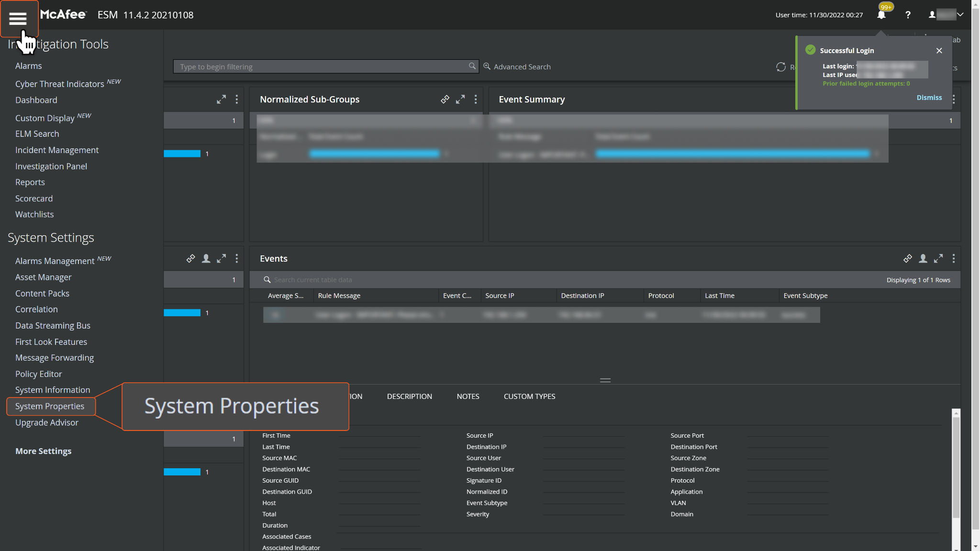Click expand arrows icon in Events panel
This screenshot has width=980, height=551.
coord(938,259)
